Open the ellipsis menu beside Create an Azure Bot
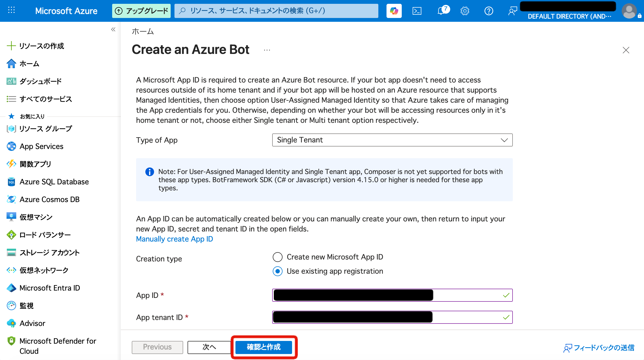The height and width of the screenshot is (360, 644). (x=267, y=50)
